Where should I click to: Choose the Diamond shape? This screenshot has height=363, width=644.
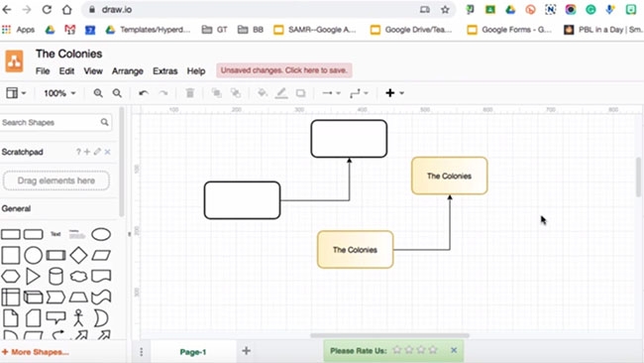coord(78,255)
